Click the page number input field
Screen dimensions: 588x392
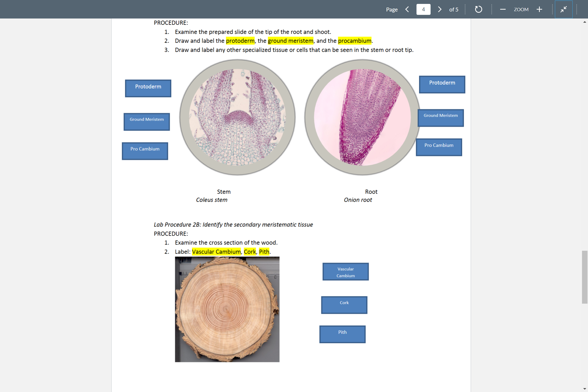click(423, 9)
